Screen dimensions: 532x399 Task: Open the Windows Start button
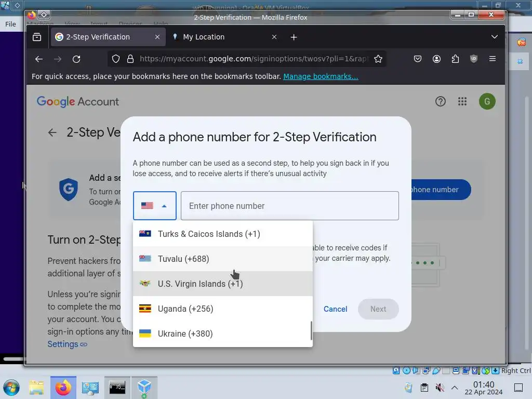click(11, 388)
